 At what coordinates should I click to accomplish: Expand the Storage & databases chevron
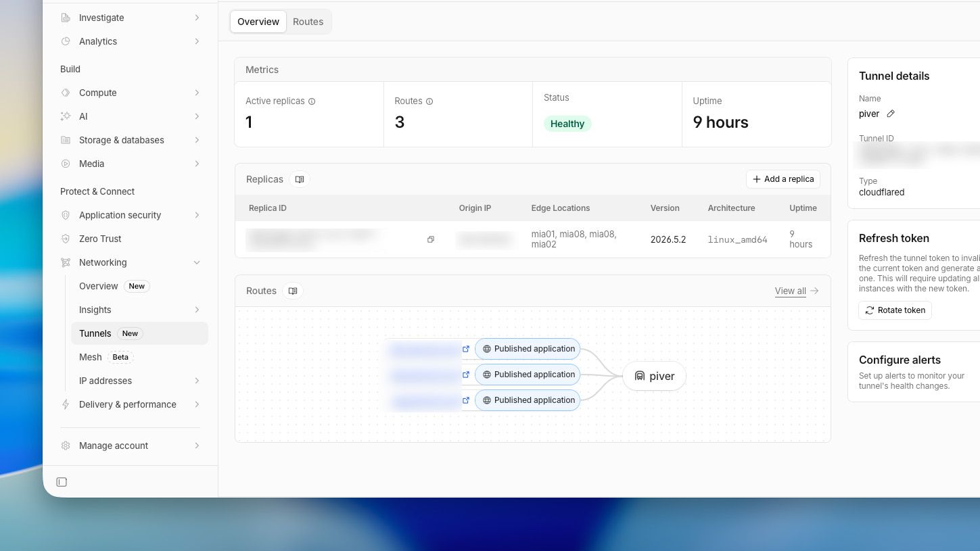tap(197, 140)
